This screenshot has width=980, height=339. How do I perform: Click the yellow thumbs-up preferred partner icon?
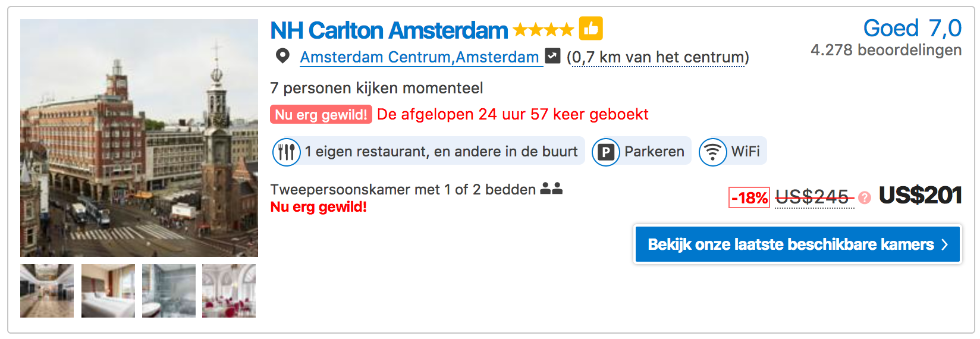point(590,28)
